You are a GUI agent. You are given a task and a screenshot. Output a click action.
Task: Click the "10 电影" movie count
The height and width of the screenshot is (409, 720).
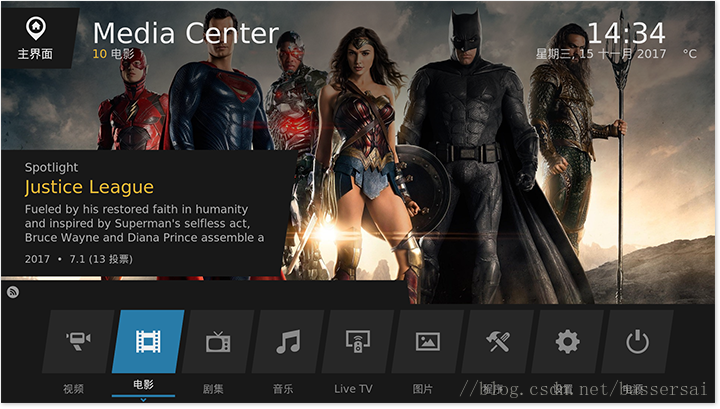tap(114, 54)
